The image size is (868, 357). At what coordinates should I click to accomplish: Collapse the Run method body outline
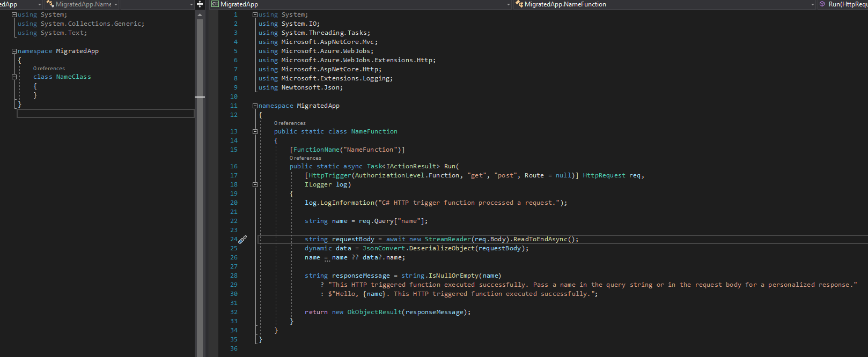[255, 185]
